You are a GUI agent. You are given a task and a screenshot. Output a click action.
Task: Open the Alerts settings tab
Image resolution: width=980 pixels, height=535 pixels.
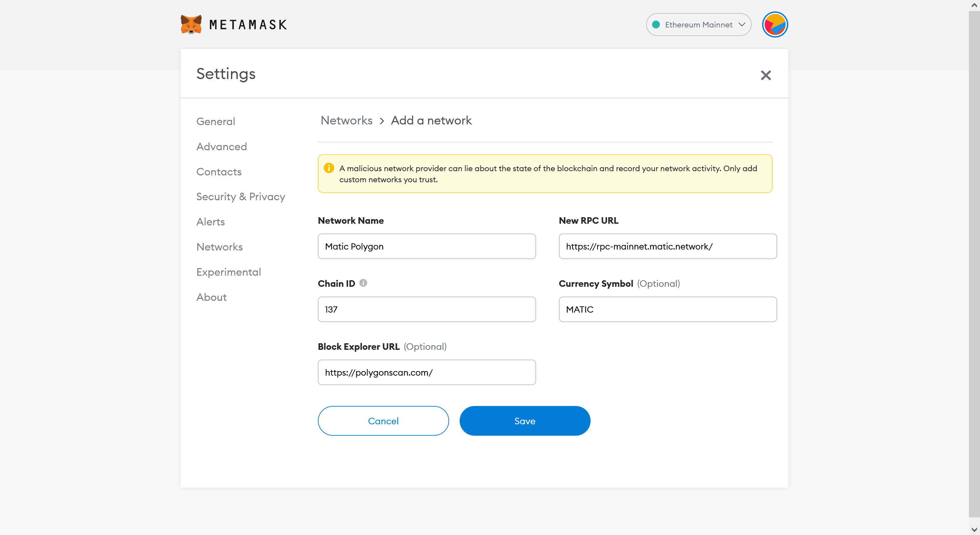click(x=210, y=222)
